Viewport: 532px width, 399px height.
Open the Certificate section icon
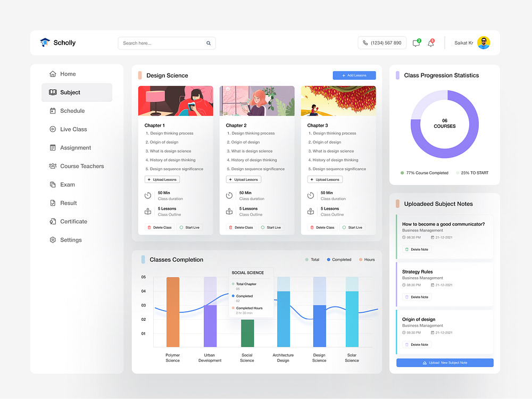pos(53,221)
